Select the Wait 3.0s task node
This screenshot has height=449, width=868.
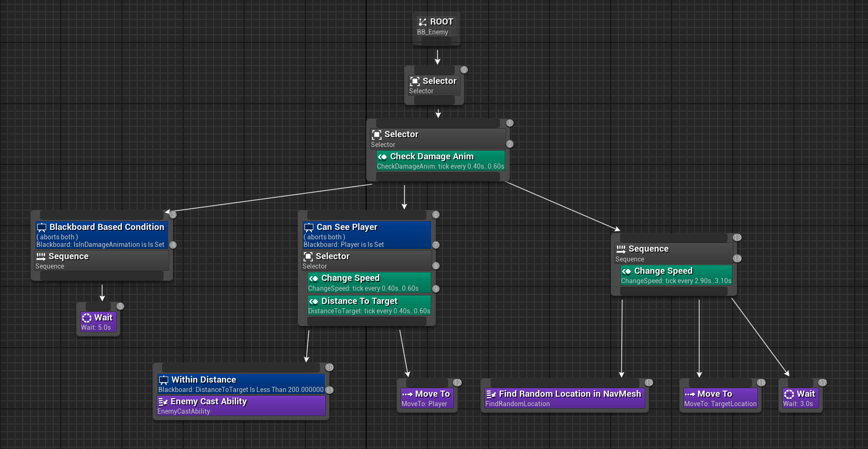click(800, 398)
